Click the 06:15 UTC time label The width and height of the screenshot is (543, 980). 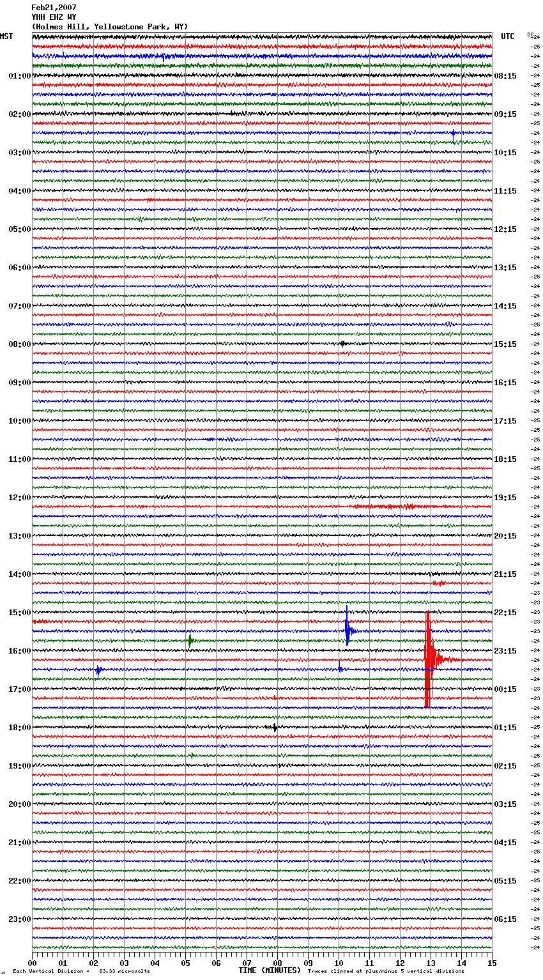505,919
